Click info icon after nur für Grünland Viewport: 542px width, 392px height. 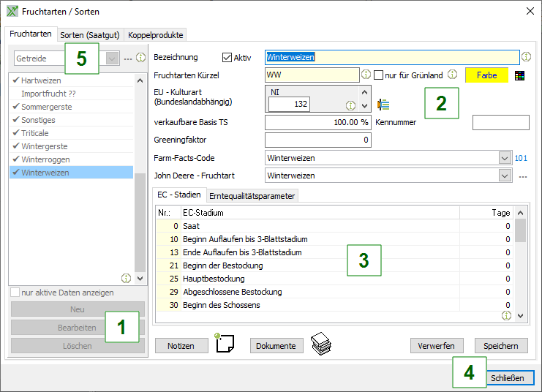(x=452, y=75)
